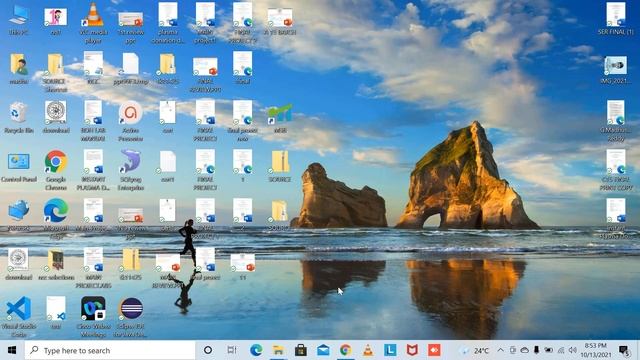
Task: Open the red screen recorder taskbar icon
Action: tap(434, 350)
